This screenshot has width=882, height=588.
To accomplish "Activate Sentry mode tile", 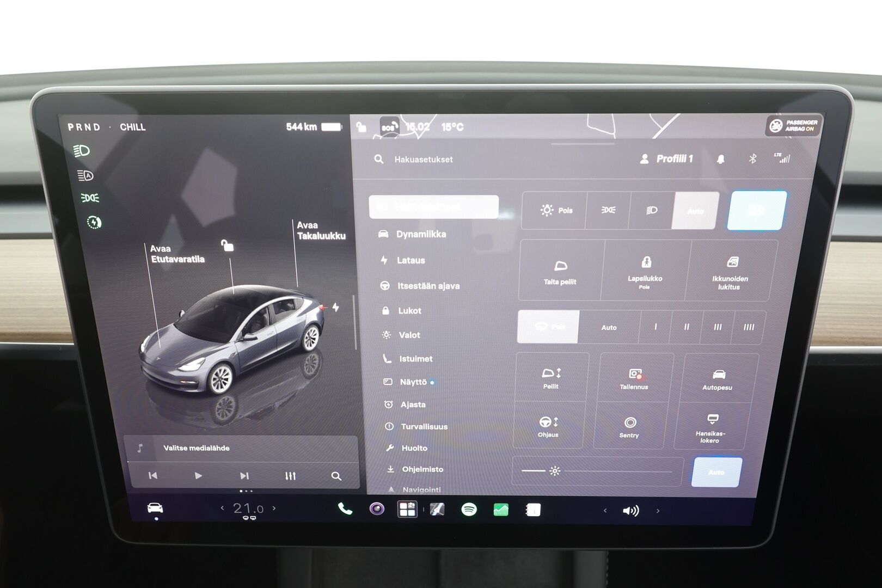I will coord(629,427).
